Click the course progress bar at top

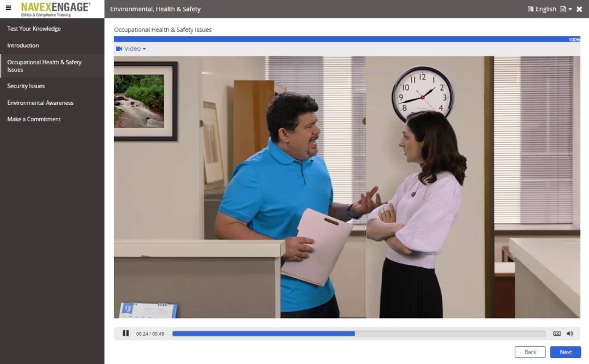coord(347,39)
